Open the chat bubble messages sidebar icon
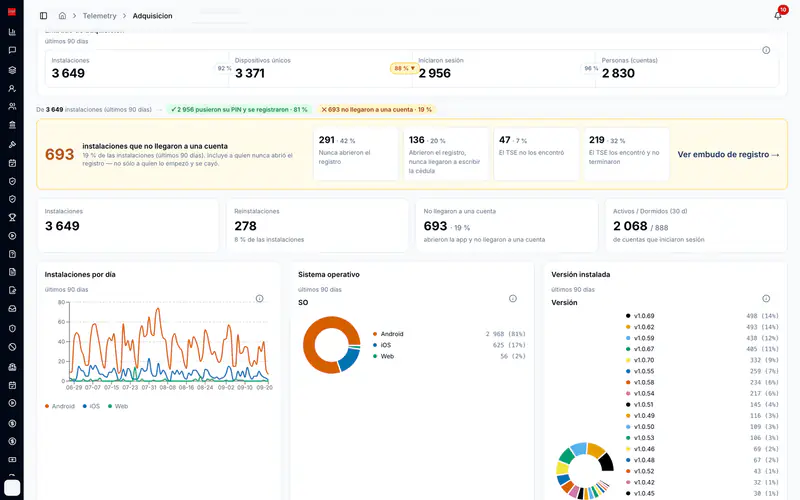Viewport: 800px width, 500px height. pos(12,50)
